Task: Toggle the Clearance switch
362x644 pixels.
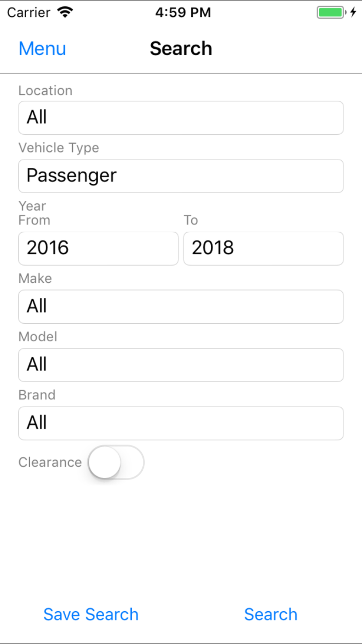Action: point(116,462)
